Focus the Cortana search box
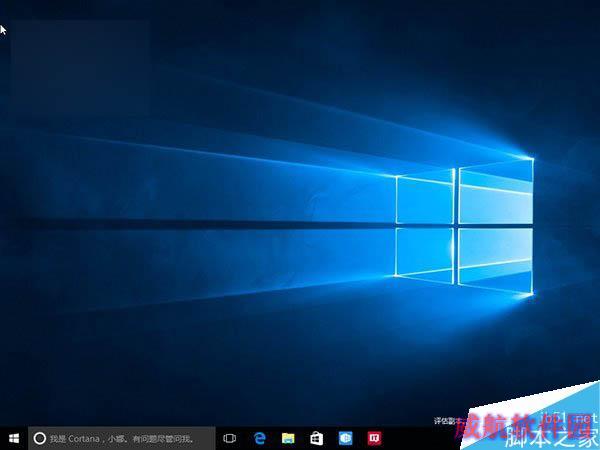 (122, 438)
